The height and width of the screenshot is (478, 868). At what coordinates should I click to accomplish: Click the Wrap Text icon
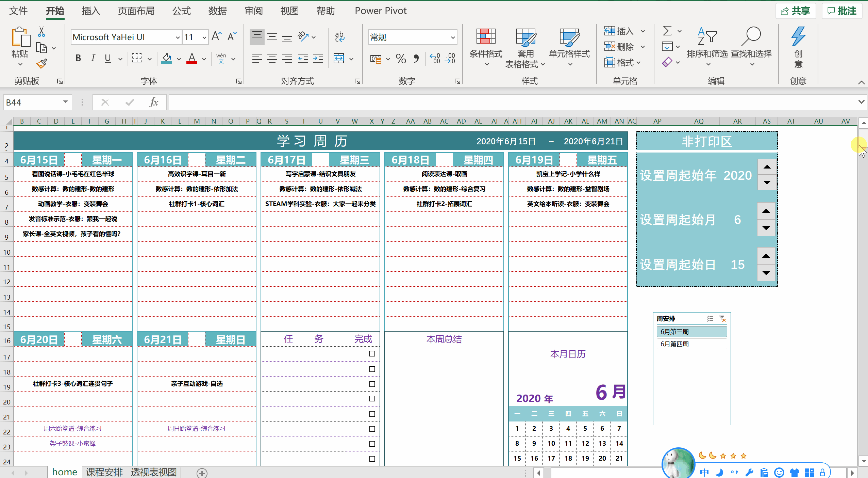[x=339, y=37]
